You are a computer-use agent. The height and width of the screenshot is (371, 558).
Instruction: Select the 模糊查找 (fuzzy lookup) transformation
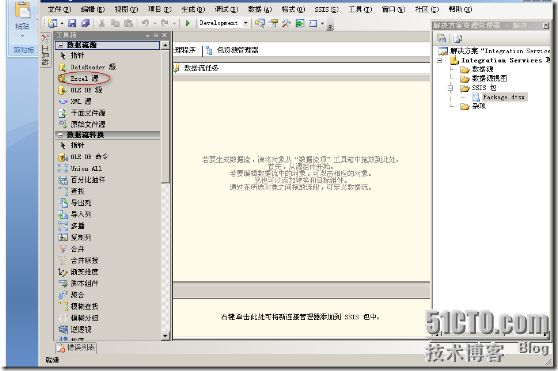[79, 306]
